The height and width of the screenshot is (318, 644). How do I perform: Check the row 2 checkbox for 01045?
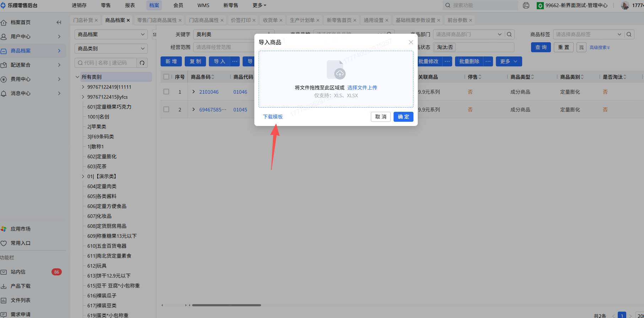click(166, 109)
